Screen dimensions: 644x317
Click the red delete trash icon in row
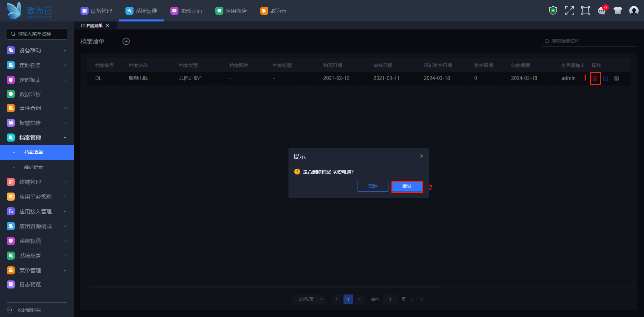coord(595,78)
